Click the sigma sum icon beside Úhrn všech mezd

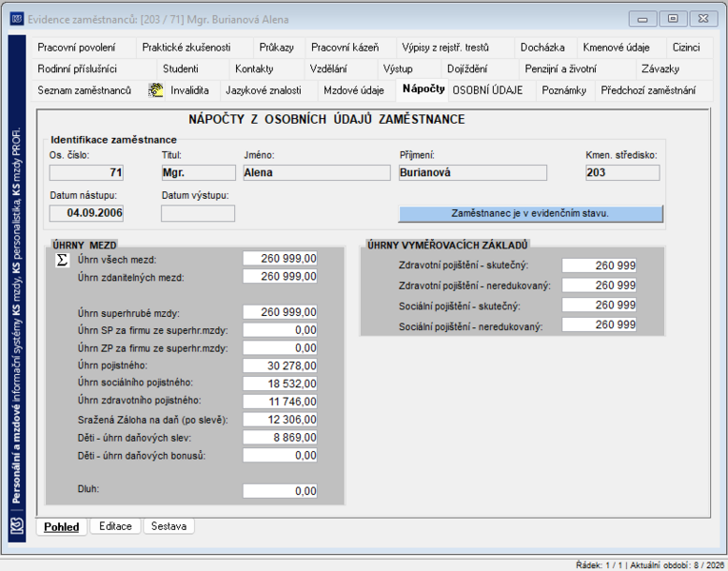click(62, 260)
